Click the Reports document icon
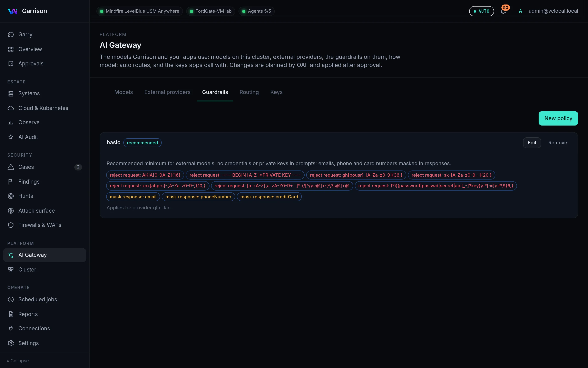 point(11,314)
